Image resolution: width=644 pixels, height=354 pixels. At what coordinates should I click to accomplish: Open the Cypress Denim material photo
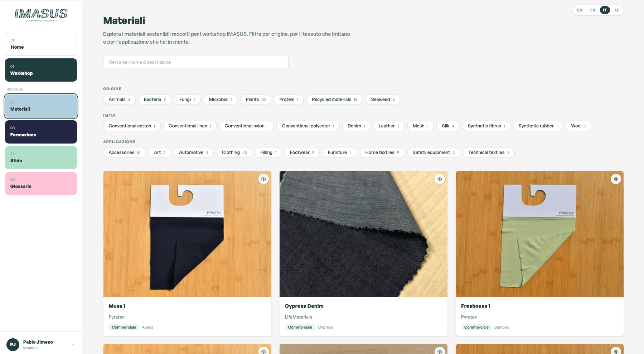(363, 234)
